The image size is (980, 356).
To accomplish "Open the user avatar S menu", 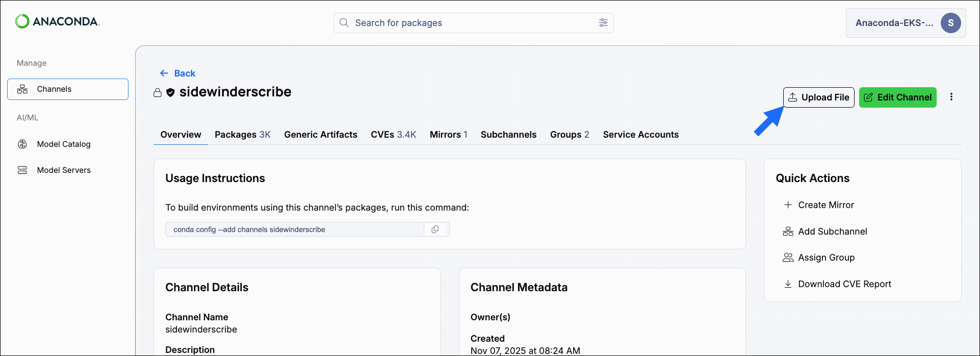I will point(950,23).
